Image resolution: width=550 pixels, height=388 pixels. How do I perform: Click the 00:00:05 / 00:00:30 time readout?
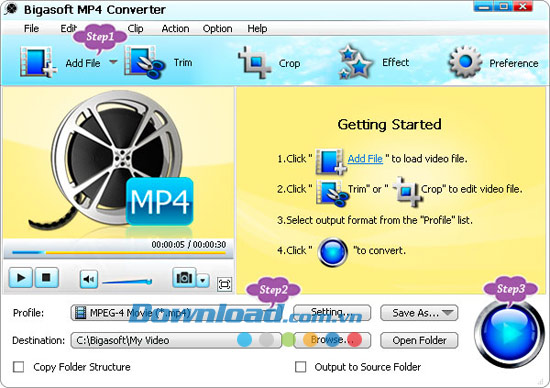(x=189, y=244)
